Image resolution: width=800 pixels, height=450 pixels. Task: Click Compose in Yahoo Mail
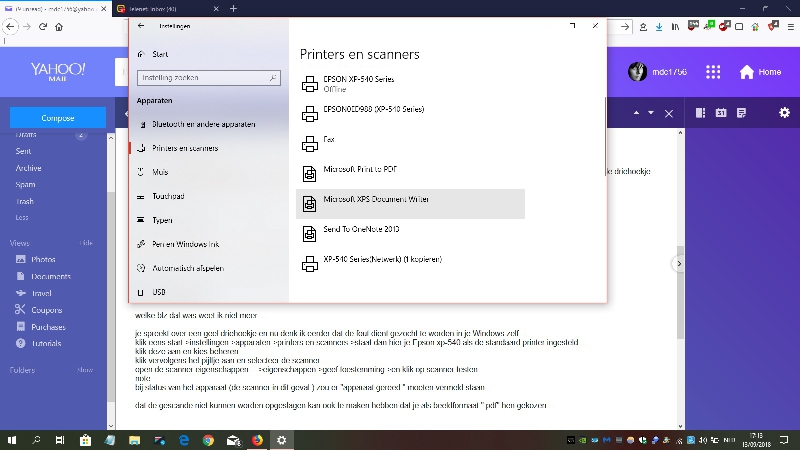58,118
